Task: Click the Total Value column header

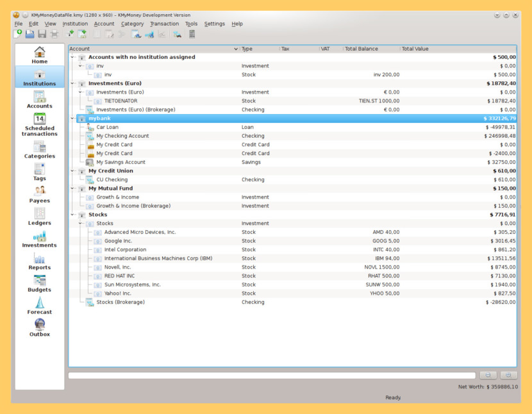Action: (x=458, y=49)
